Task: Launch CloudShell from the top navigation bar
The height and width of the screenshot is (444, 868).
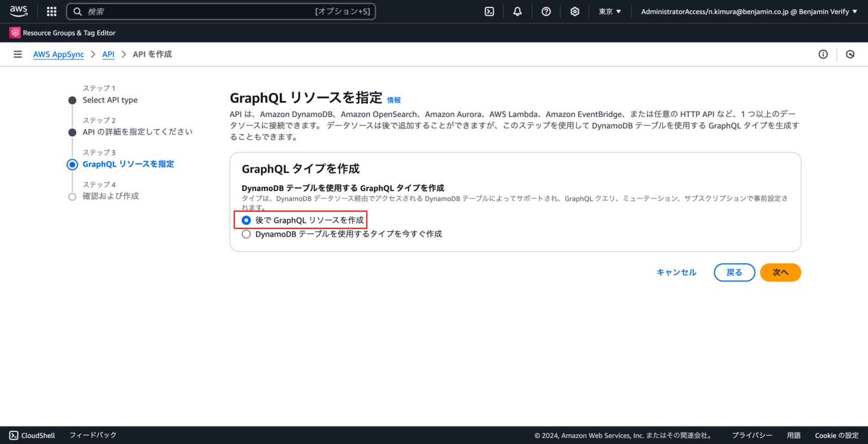Action: tap(489, 11)
